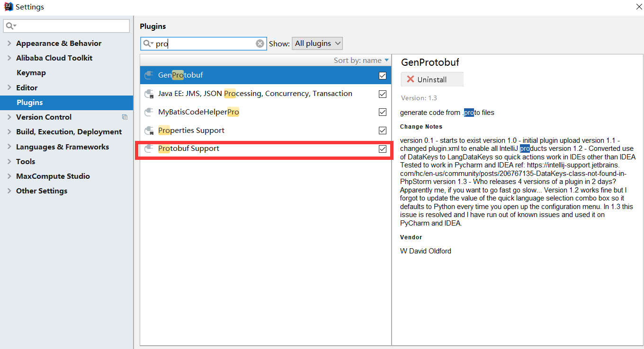Click the Version: 1.3 label
Image resolution: width=644 pixels, height=349 pixels.
point(419,98)
